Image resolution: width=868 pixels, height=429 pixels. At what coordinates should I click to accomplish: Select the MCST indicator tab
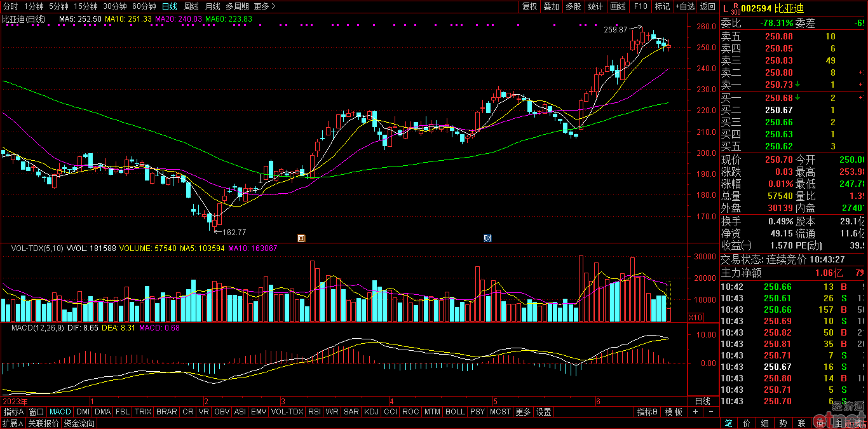tap(500, 412)
